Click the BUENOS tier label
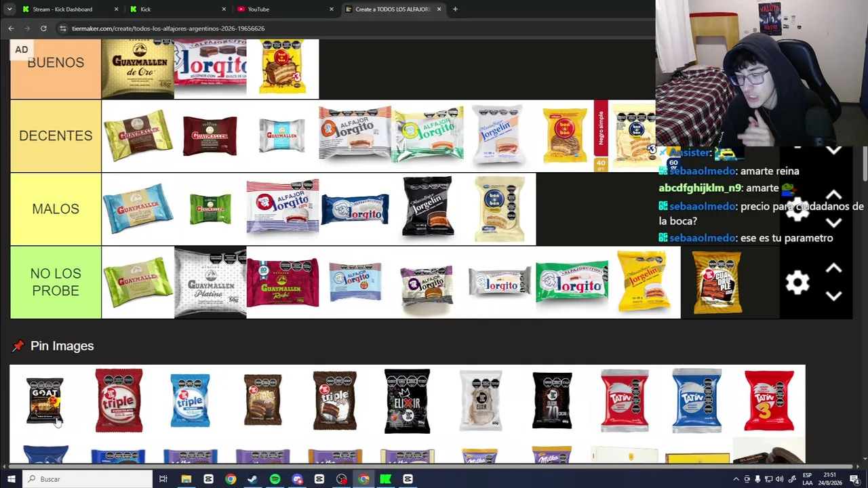 [56, 63]
